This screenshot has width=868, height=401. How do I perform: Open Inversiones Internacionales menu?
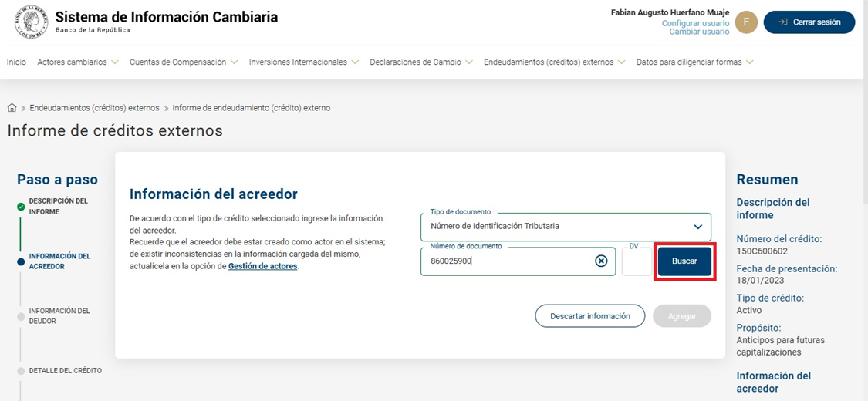tap(303, 62)
